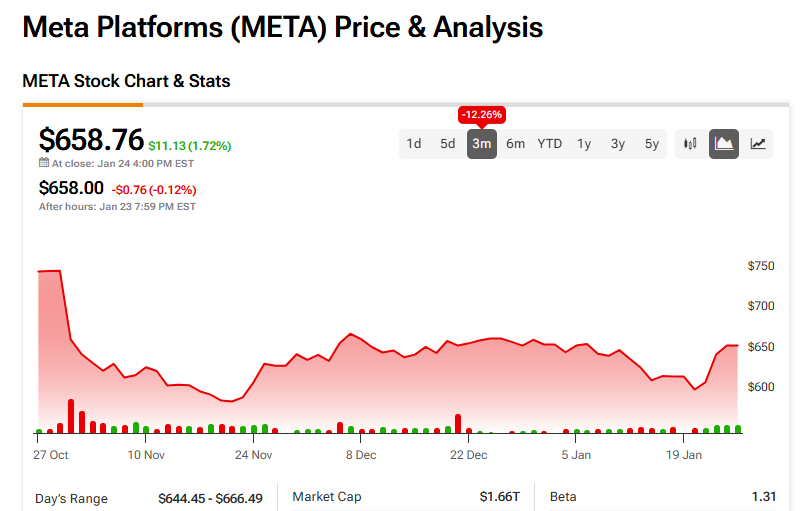The image size is (810, 511).
Task: Click the Beta stat label
Action: pyautogui.click(x=563, y=497)
